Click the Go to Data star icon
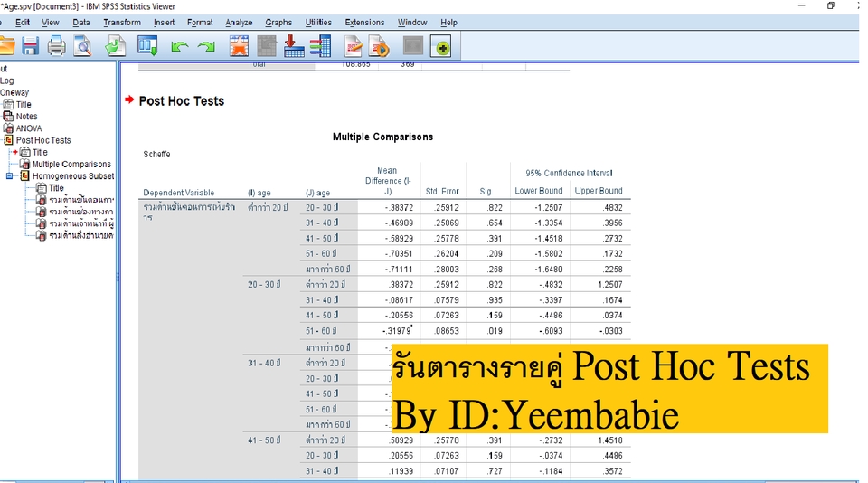The image size is (868, 483). coord(239,46)
